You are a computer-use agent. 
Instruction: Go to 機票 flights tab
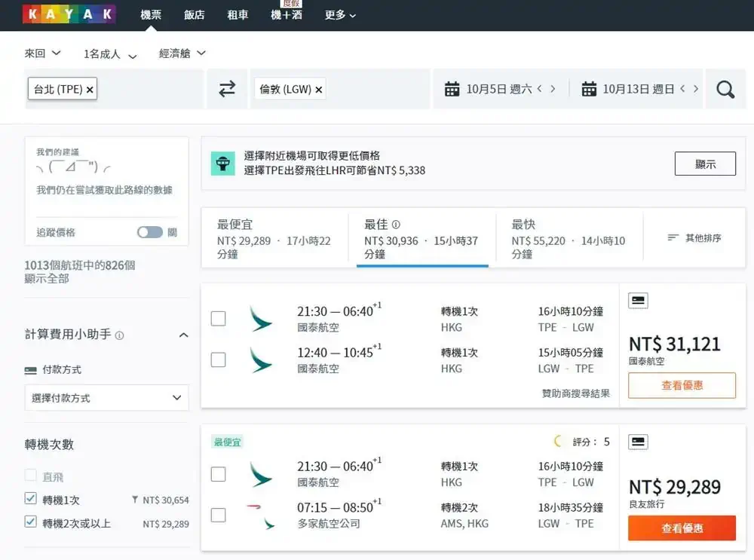(151, 15)
